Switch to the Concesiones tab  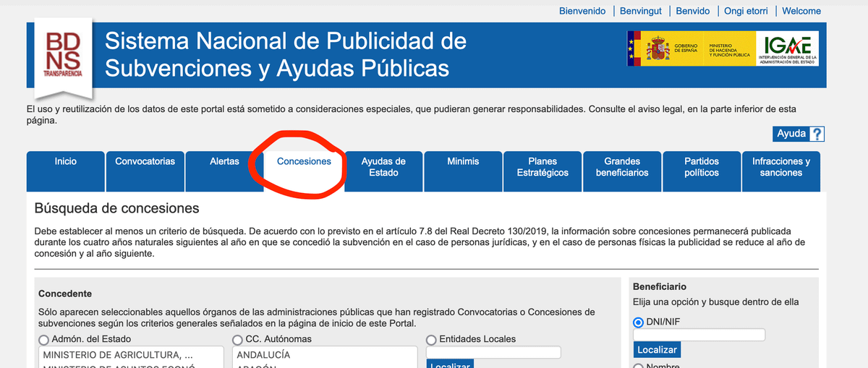coord(304,162)
